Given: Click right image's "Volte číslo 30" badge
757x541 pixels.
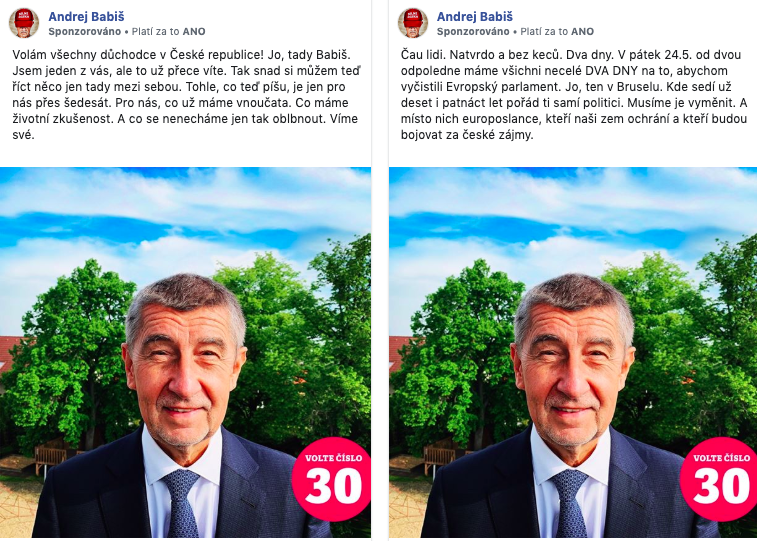Looking at the screenshot, I should click(x=719, y=479).
